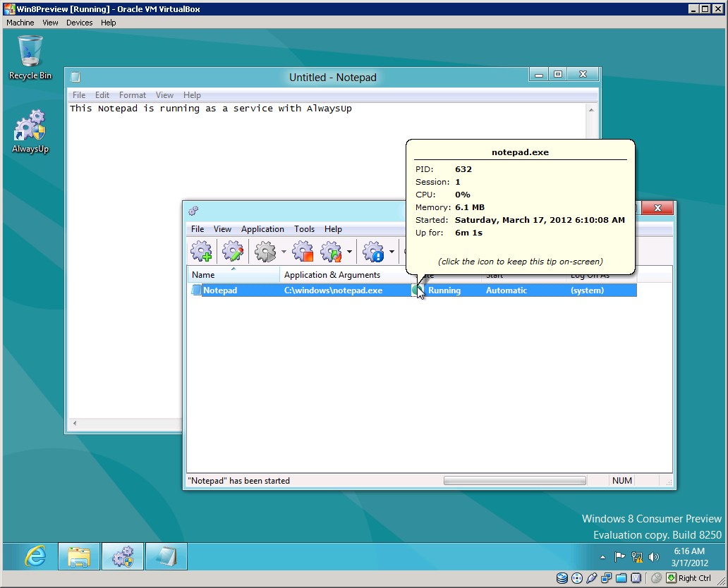The height and width of the screenshot is (588, 728).
Task: Open the VirtualBox Devices menu
Action: click(x=80, y=23)
